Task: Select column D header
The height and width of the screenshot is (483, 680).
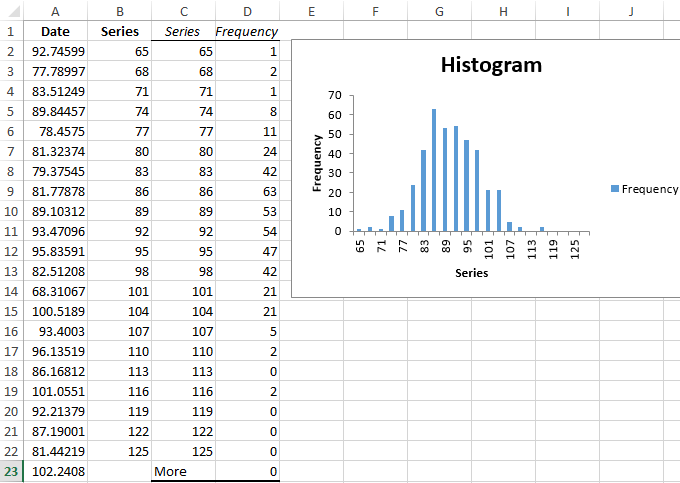Action: pyautogui.click(x=246, y=11)
